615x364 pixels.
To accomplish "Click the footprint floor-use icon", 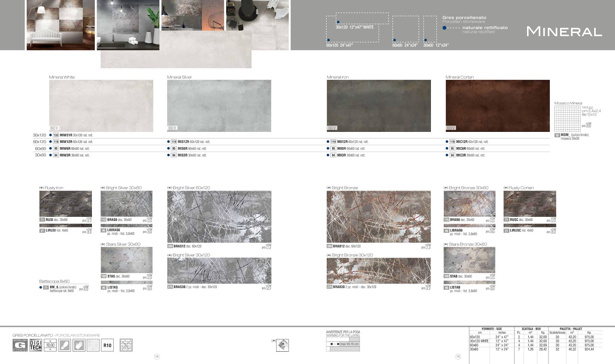I will pos(65,345).
